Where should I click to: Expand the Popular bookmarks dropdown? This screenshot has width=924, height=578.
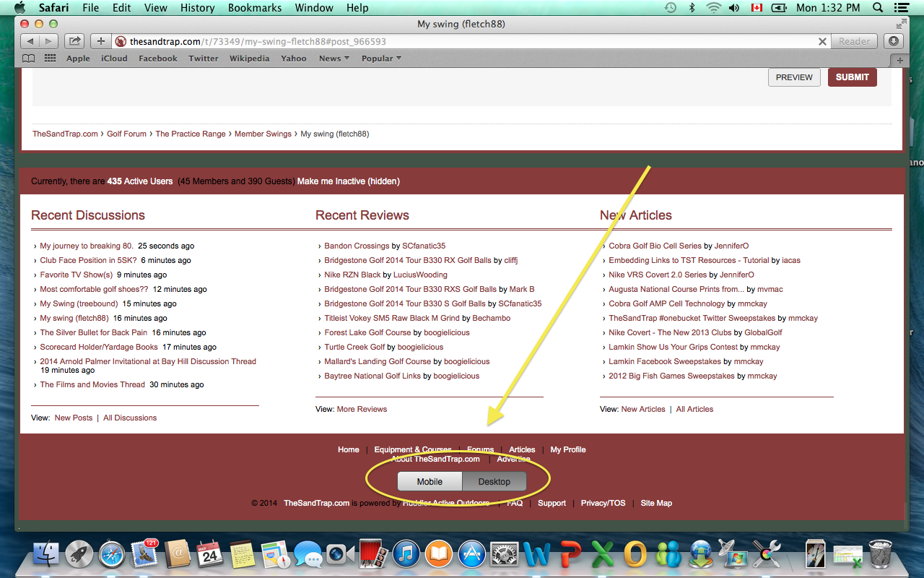(381, 59)
